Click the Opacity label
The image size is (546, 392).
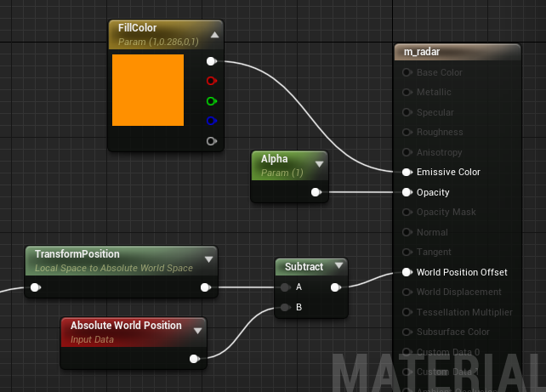pyautogui.click(x=433, y=192)
